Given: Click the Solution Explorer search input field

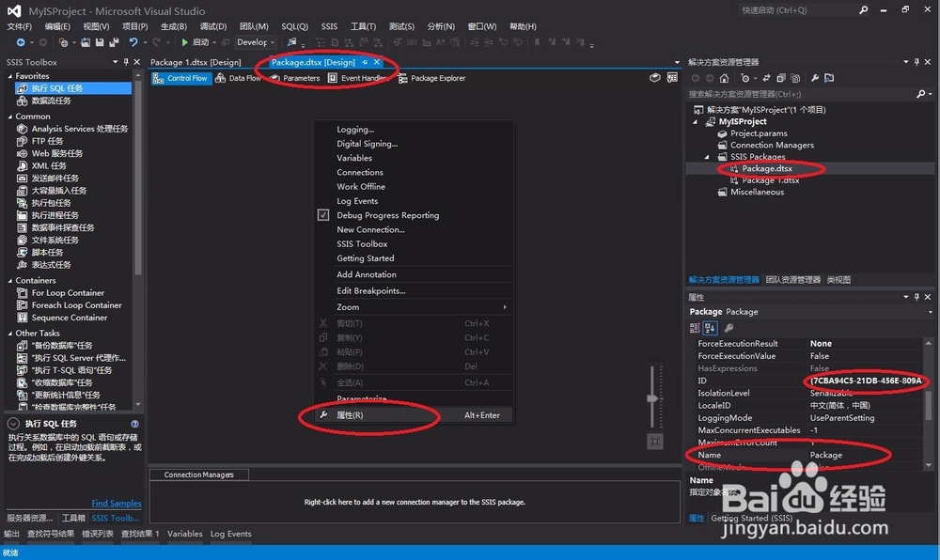Looking at the screenshot, I should (x=801, y=94).
